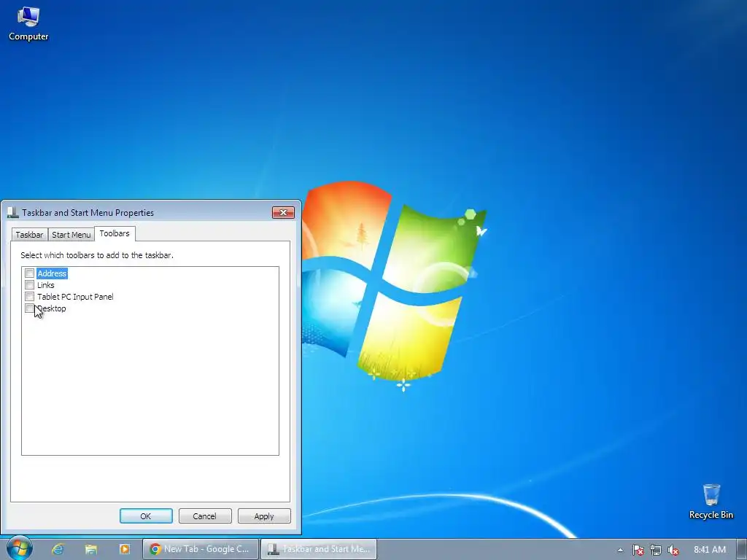Launch Windows Media Player from taskbar
Screen dimensions: 747x560
(x=124, y=549)
